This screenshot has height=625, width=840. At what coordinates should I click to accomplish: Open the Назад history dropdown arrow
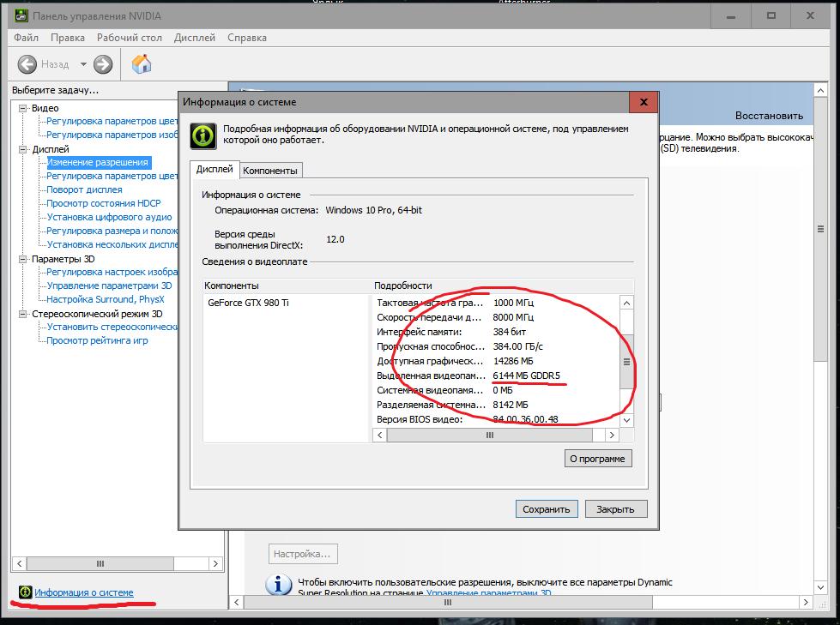83,64
